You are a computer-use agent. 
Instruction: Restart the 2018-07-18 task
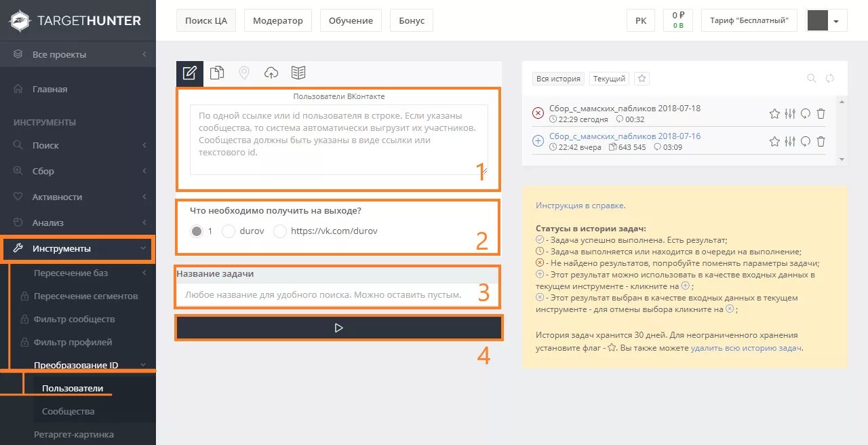(x=806, y=113)
